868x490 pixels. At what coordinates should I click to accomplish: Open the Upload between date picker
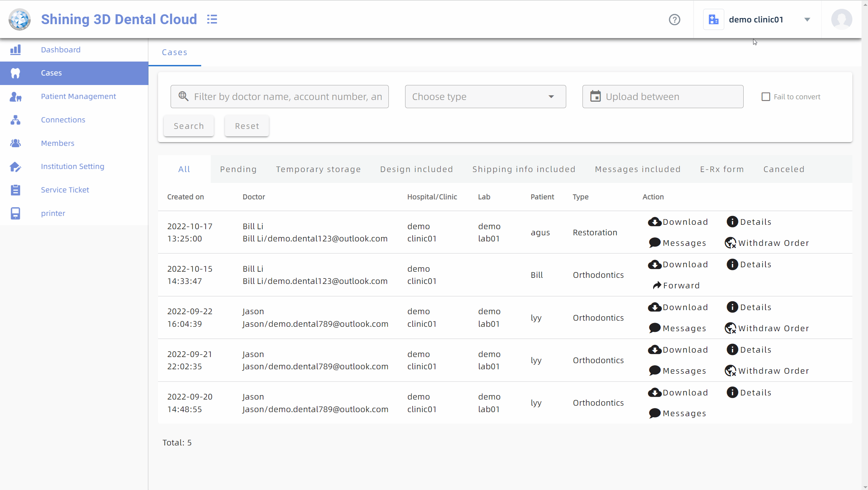click(x=662, y=97)
